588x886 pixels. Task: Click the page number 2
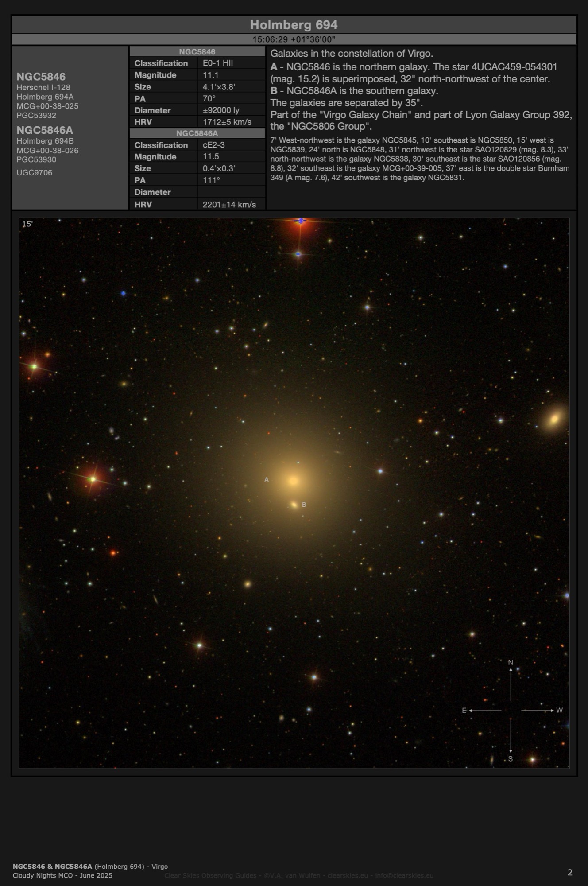pos(570,872)
